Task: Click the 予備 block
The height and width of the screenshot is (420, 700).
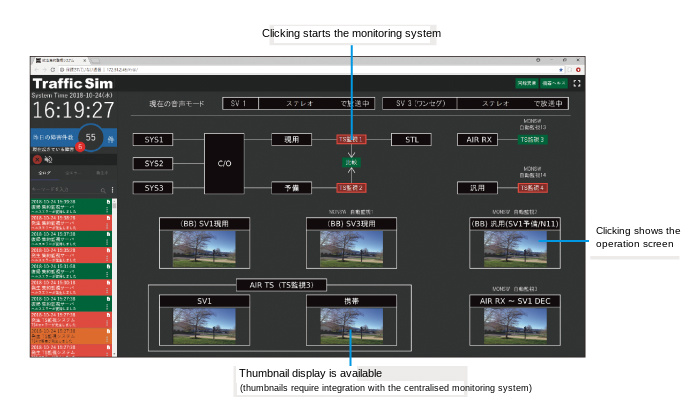Action: click(292, 188)
